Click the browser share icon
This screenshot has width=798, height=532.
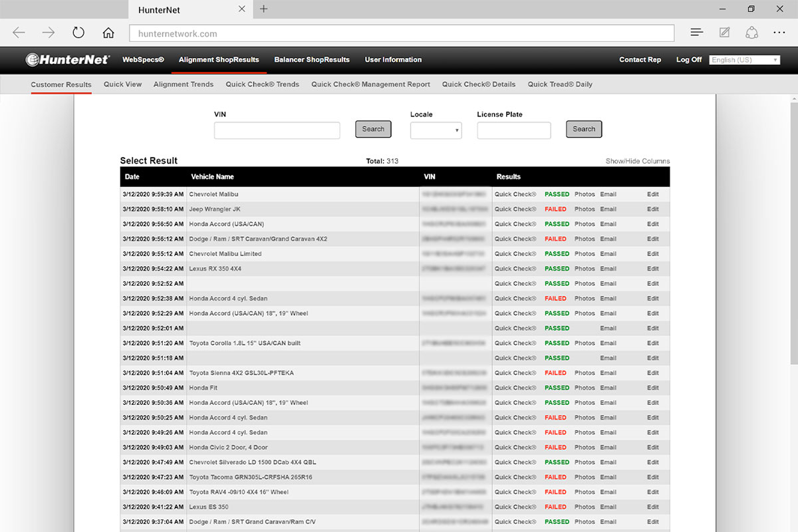pyautogui.click(x=752, y=33)
